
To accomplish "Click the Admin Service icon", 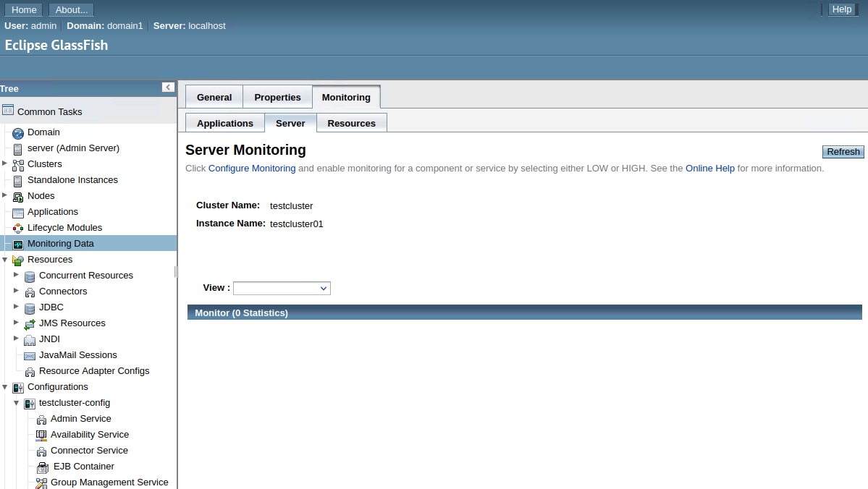I will [x=41, y=420].
